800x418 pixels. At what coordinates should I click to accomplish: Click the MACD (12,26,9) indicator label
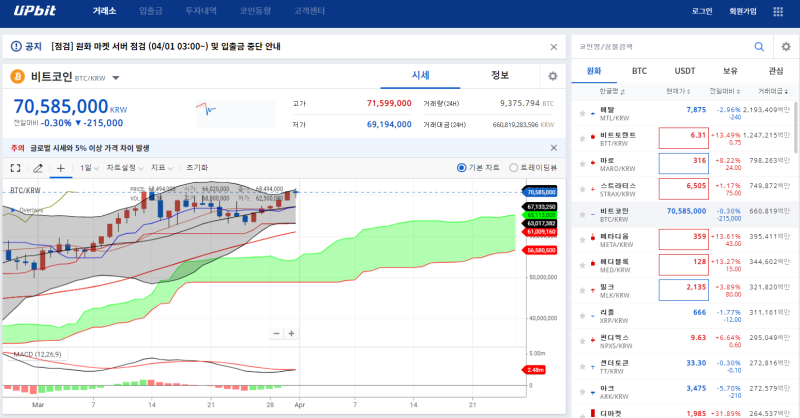pyautogui.click(x=37, y=354)
